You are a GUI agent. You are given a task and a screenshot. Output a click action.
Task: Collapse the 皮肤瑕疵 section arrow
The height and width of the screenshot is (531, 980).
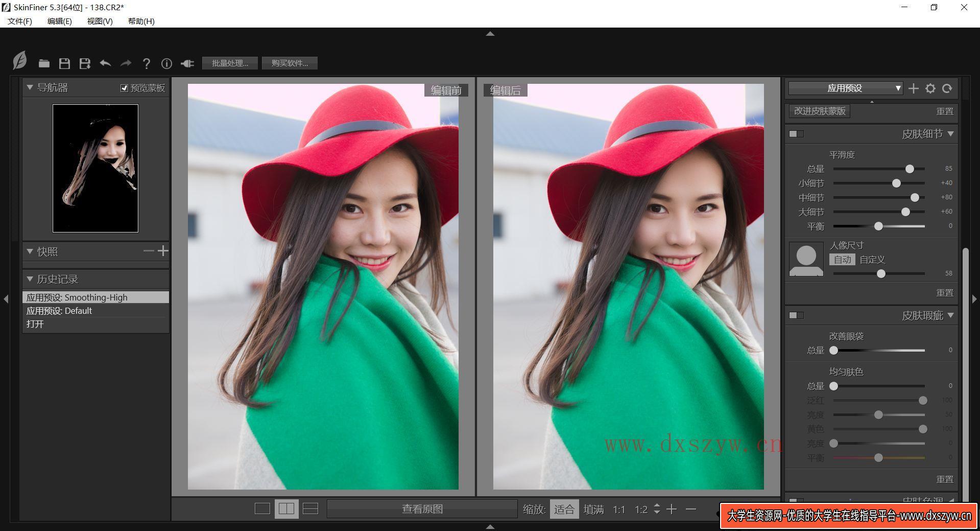(950, 315)
